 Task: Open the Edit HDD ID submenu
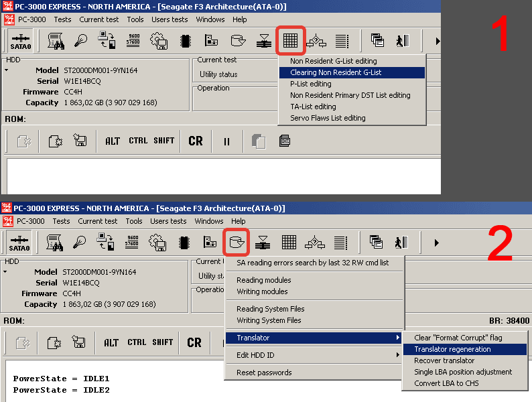click(x=314, y=355)
